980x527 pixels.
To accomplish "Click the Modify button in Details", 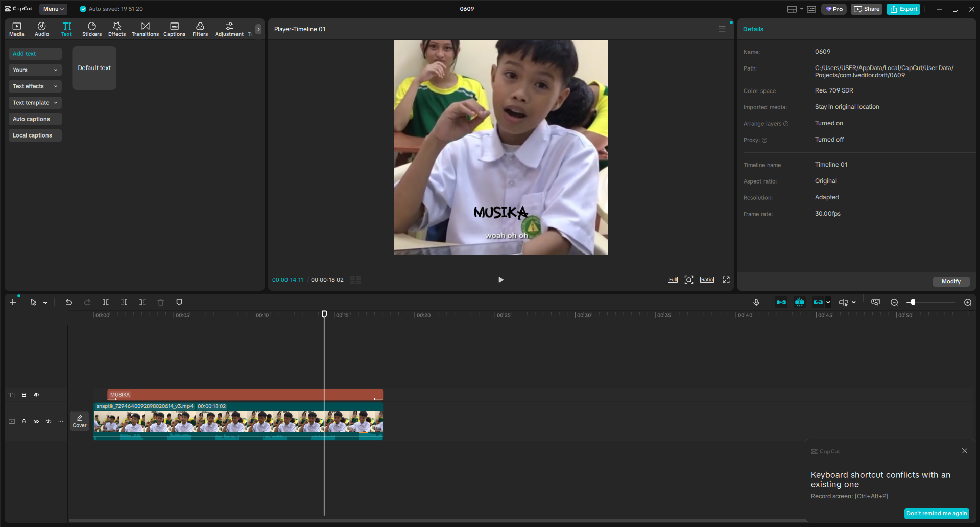I will tap(951, 281).
